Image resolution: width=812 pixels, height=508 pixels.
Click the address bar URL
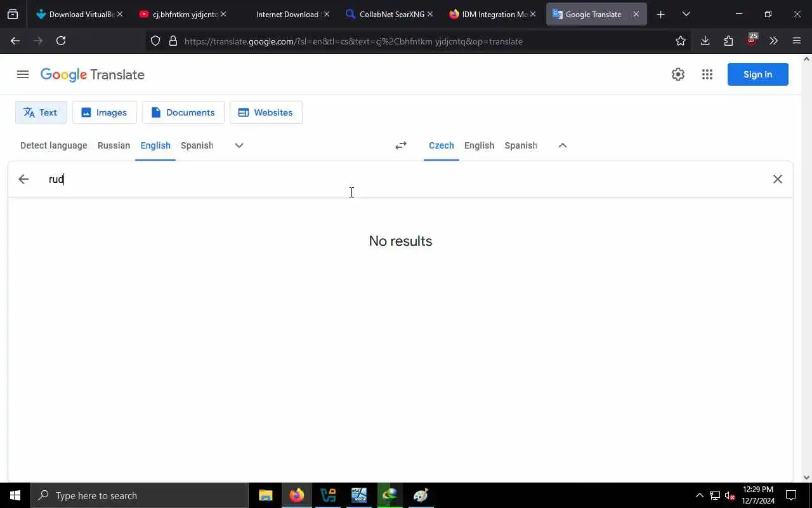[x=353, y=41]
